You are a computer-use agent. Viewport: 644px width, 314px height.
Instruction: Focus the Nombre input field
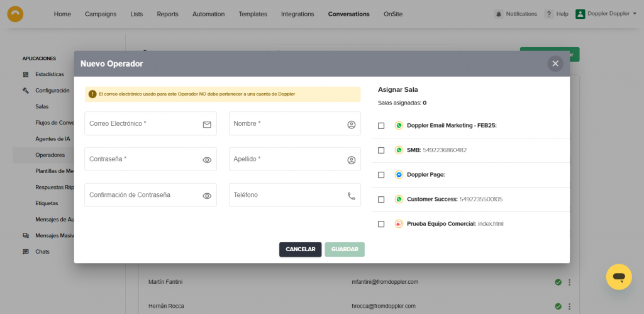(295, 123)
